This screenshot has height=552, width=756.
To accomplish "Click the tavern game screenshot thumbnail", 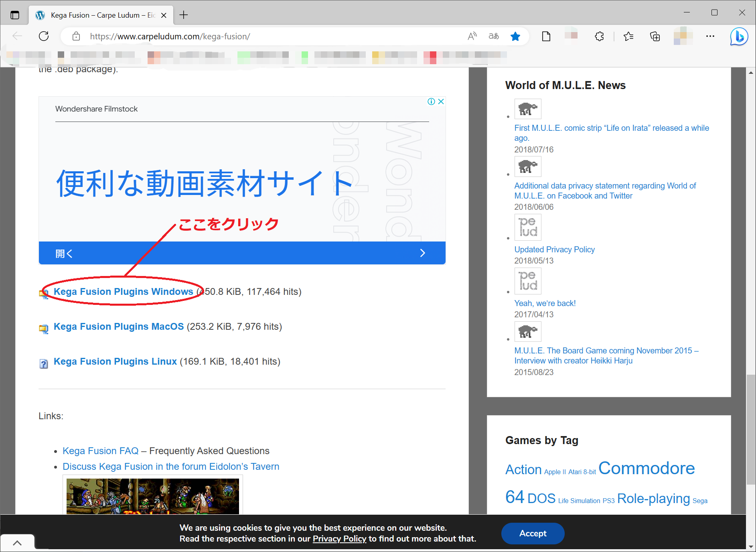I will 152,496.
